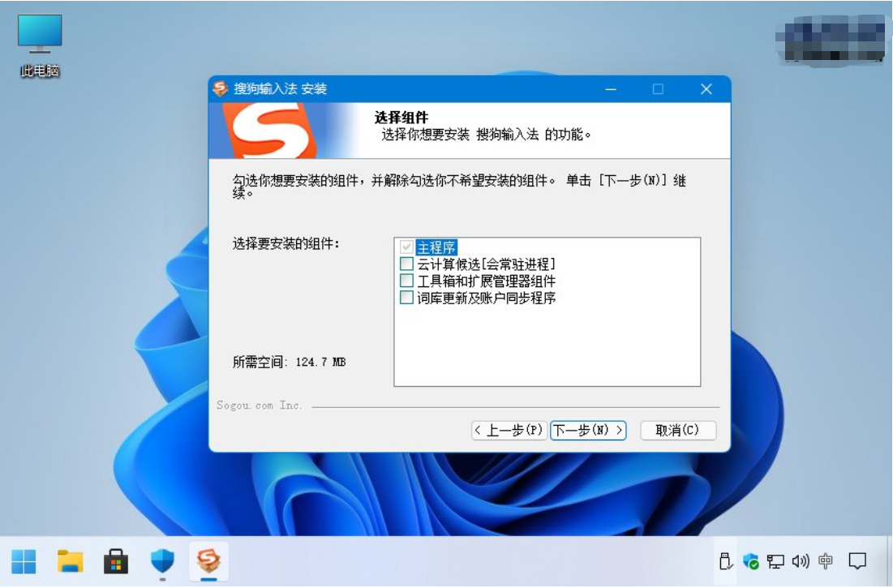The height and width of the screenshot is (588, 893).
Task: Launch File Explorer from the taskbar
Action: (70, 562)
